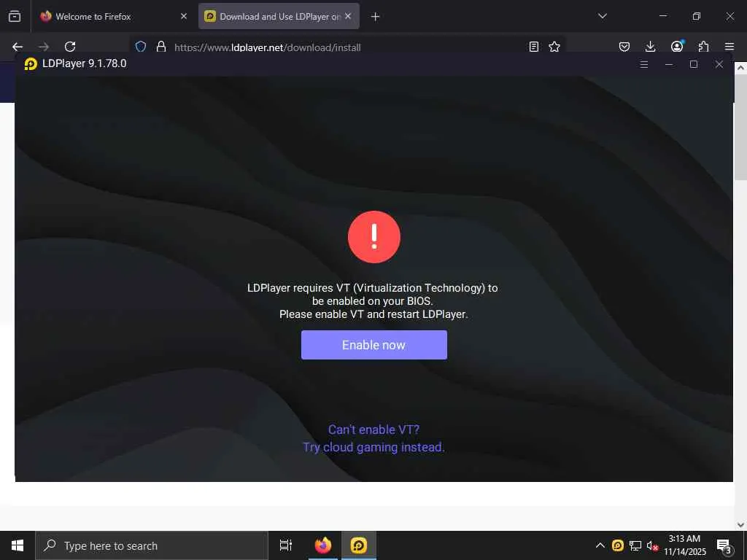Open the Save to Pocket icon
This screenshot has width=747, height=560.
click(x=624, y=47)
